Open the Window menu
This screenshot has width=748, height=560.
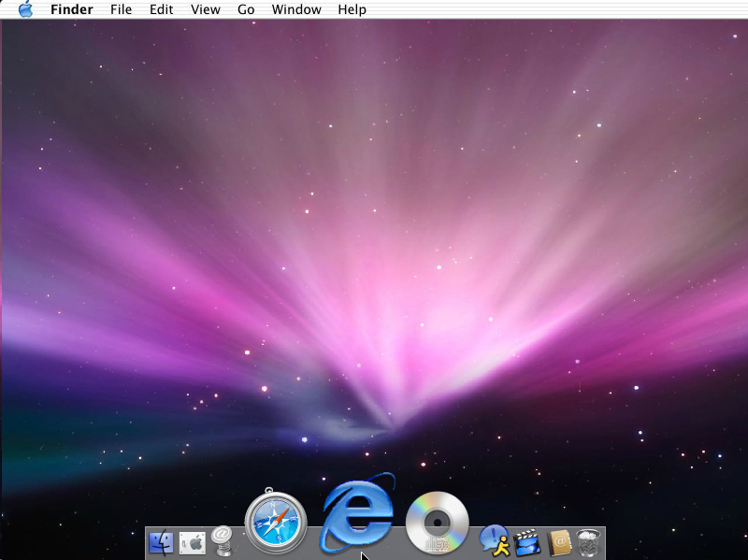coord(296,9)
